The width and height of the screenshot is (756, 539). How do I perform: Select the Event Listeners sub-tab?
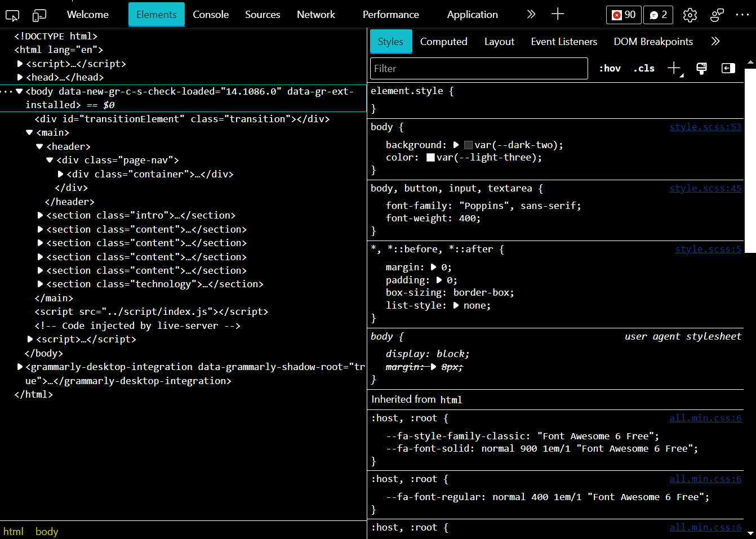pos(564,42)
